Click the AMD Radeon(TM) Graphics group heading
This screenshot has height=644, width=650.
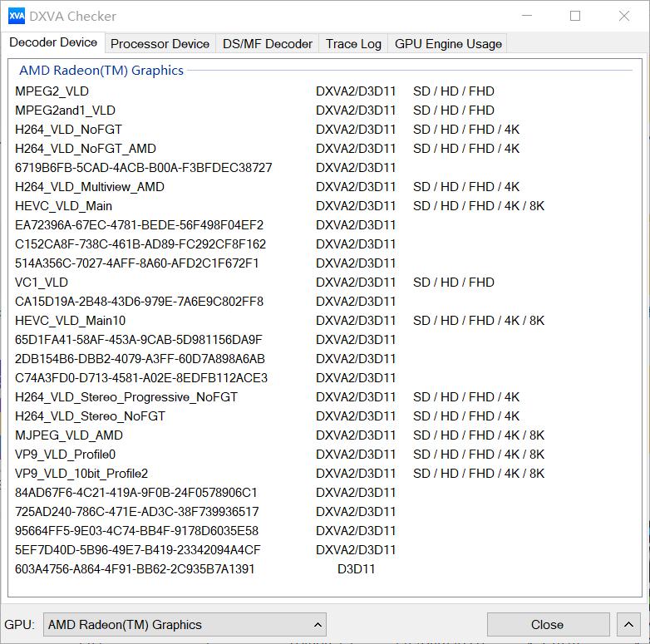[101, 71]
